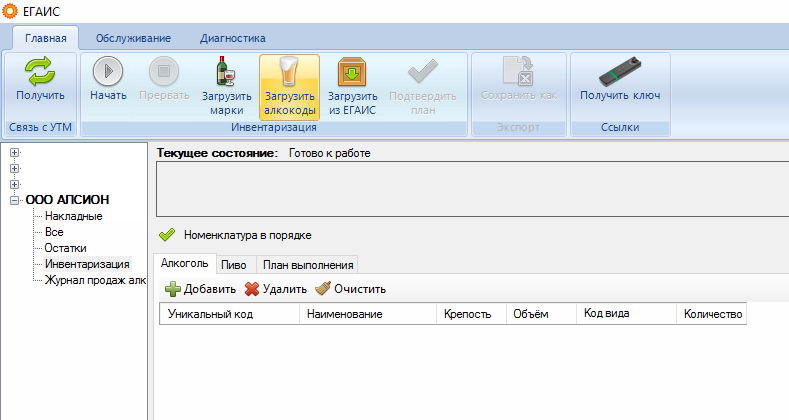Image resolution: width=789 pixels, height=420 pixels.
Task: Expand the third collapsed tree node
Action: [x=15, y=185]
